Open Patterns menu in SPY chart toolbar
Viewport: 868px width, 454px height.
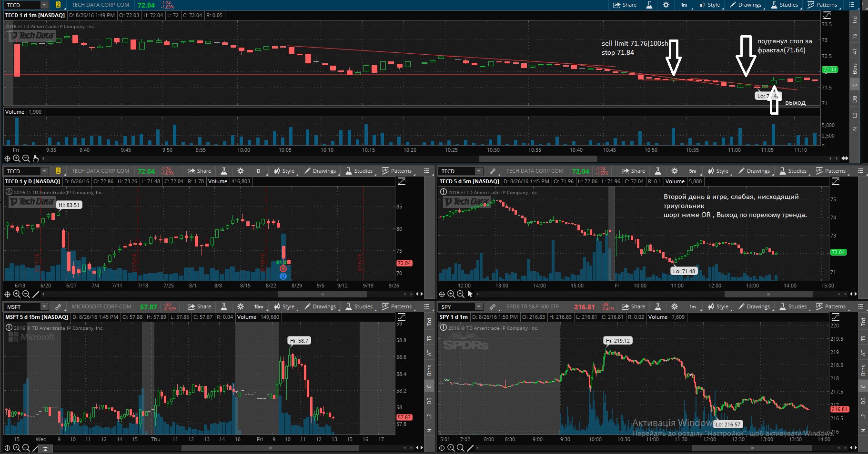[831, 306]
